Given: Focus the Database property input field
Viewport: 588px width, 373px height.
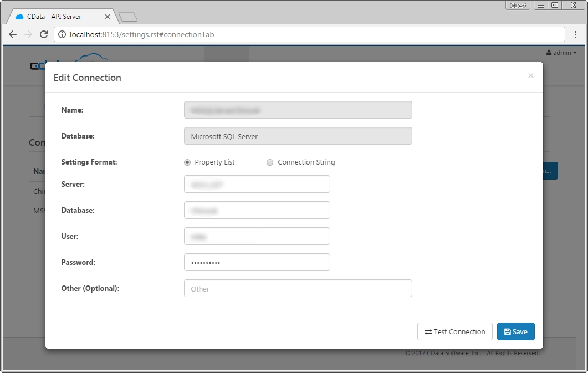Looking at the screenshot, I should tap(257, 210).
